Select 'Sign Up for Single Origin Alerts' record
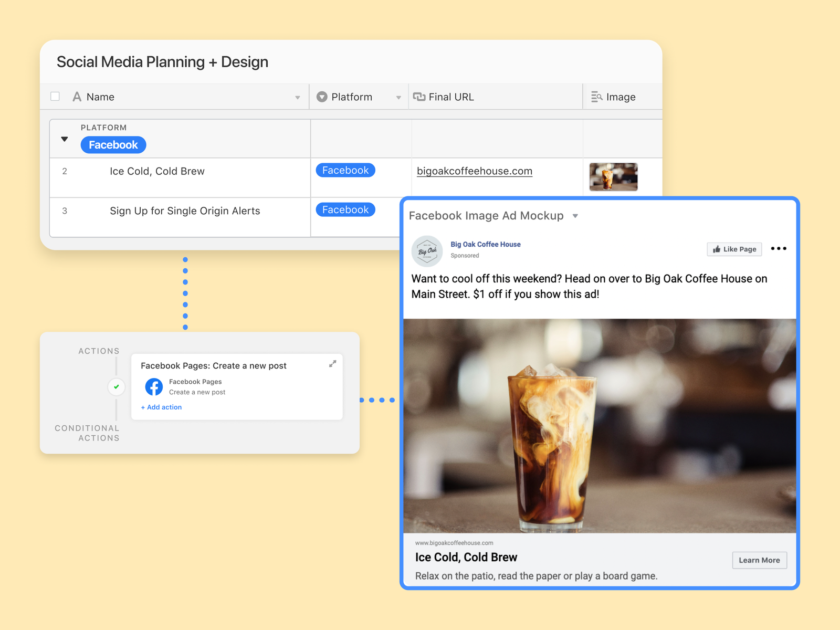Image resolution: width=840 pixels, height=630 pixels. pos(185,211)
